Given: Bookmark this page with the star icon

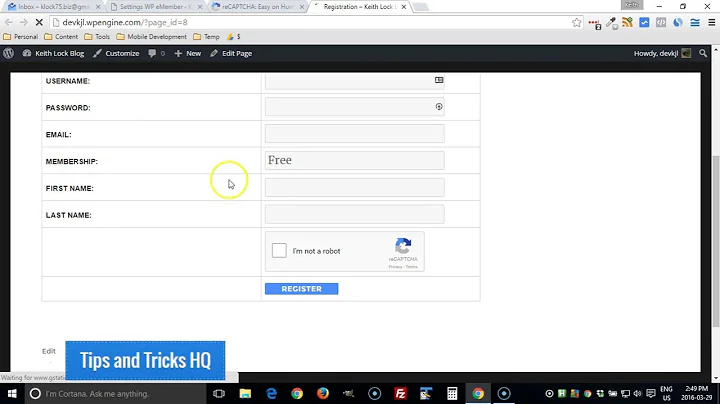Looking at the screenshot, I should point(577,22).
